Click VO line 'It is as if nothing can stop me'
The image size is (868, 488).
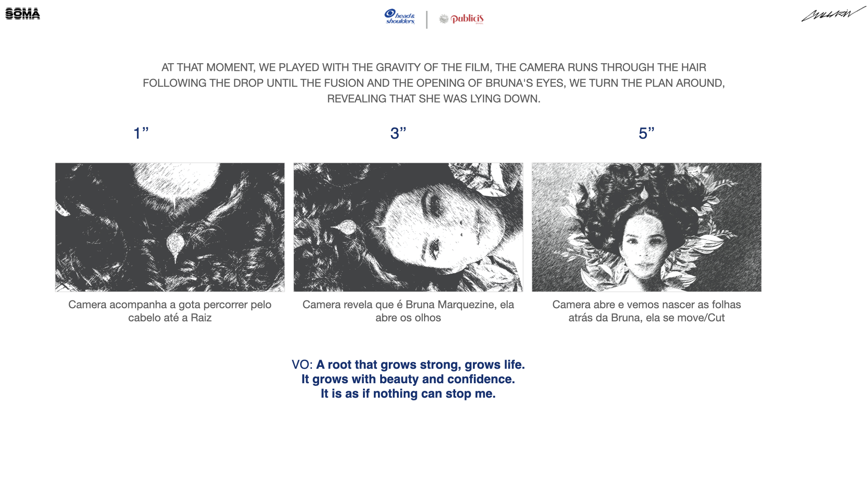coord(408,394)
